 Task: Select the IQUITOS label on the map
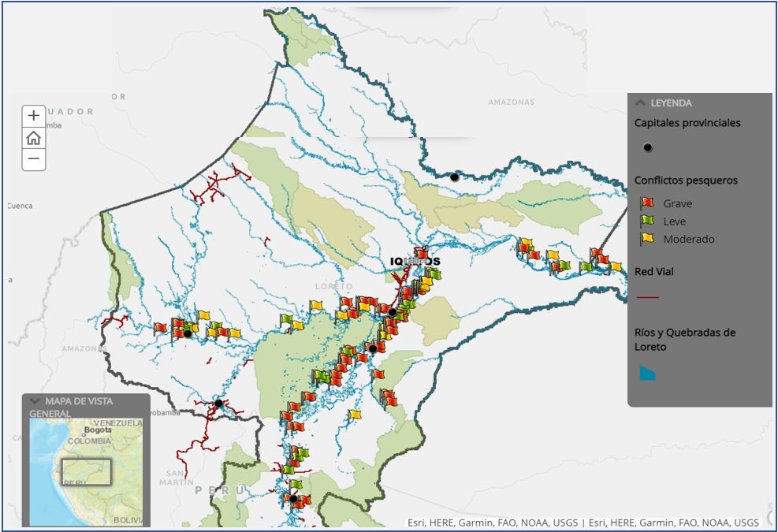pos(415,262)
